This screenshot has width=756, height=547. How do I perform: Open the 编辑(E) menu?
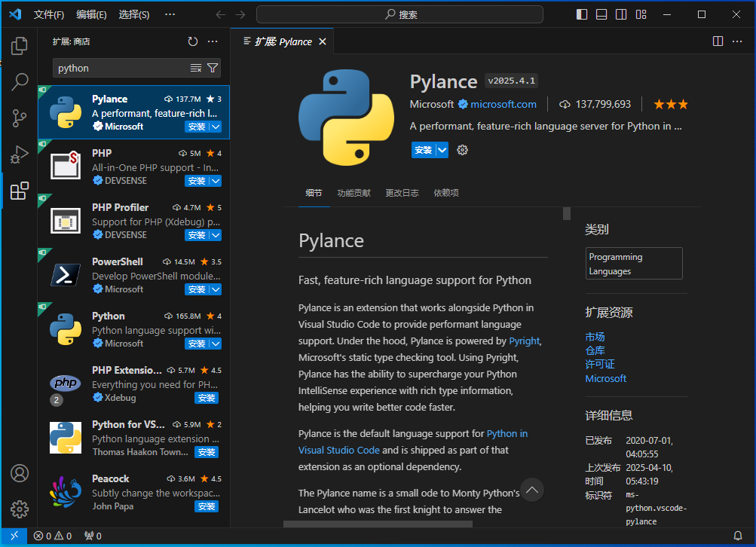click(91, 14)
